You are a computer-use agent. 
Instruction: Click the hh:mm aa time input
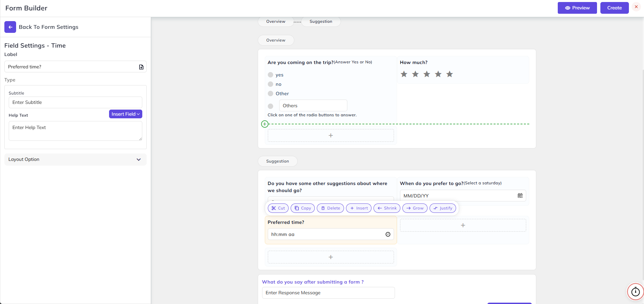331,234
